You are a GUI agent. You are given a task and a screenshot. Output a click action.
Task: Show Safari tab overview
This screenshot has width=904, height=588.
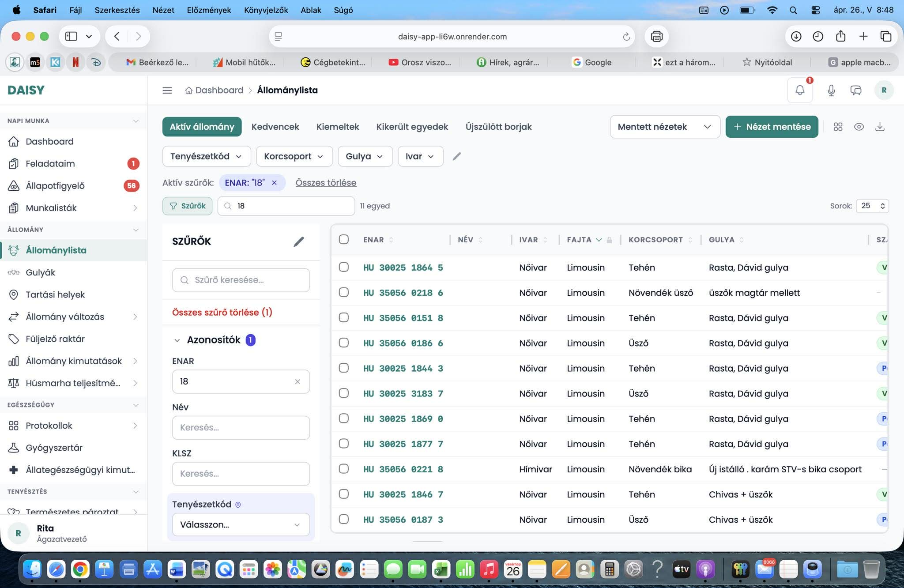pyautogui.click(x=885, y=36)
